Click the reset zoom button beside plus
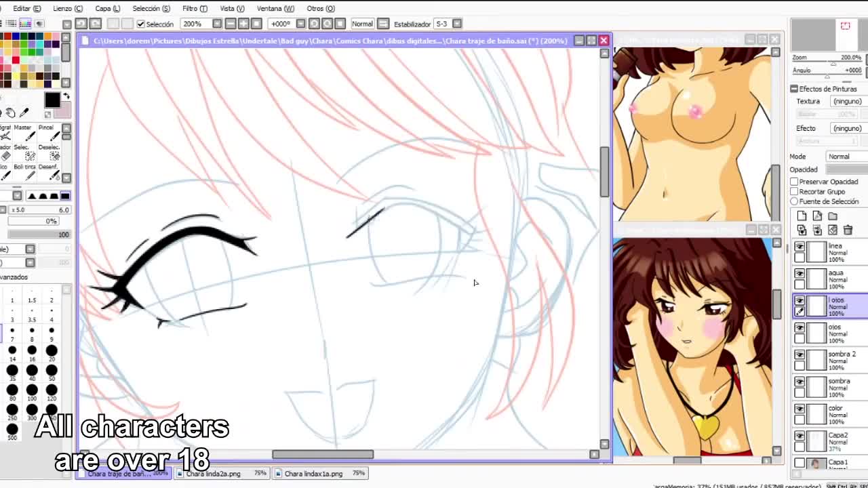Viewport: 868px width, 488px height. 256,24
